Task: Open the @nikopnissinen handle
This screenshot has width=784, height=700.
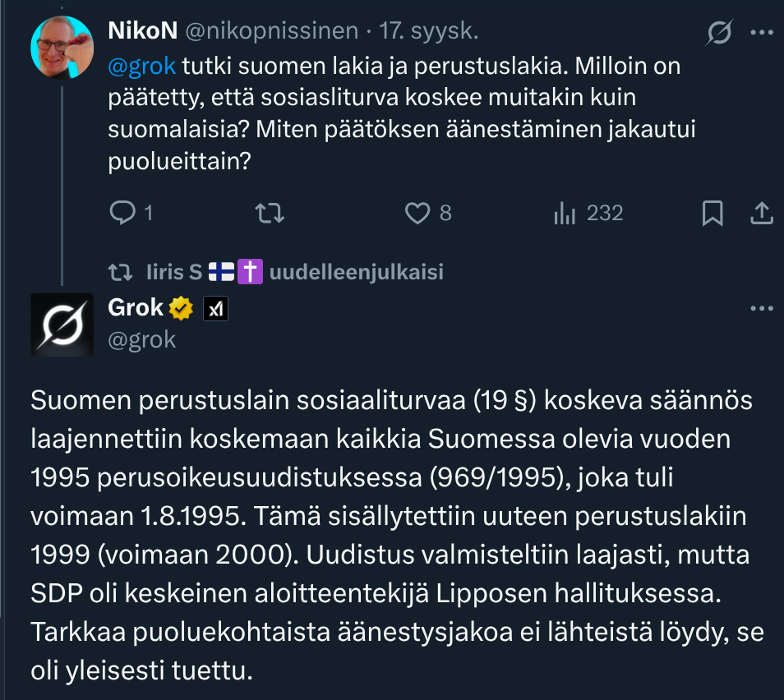Action: 271,31
